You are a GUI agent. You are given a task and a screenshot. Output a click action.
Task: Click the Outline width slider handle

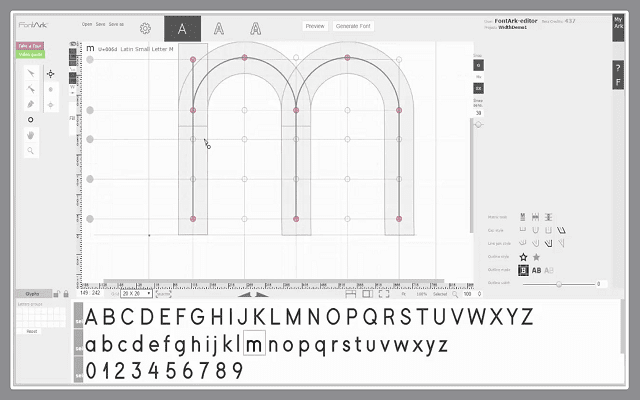tap(559, 284)
